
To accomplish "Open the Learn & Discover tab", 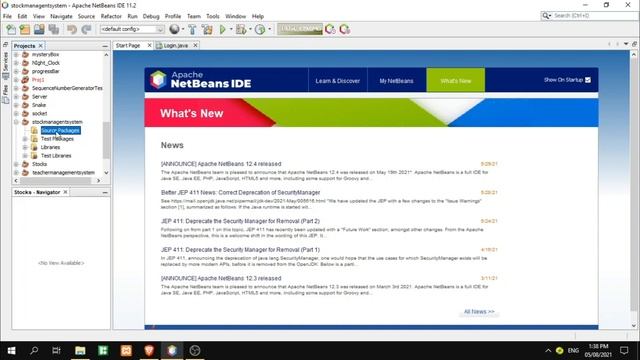I will pyautogui.click(x=338, y=81).
